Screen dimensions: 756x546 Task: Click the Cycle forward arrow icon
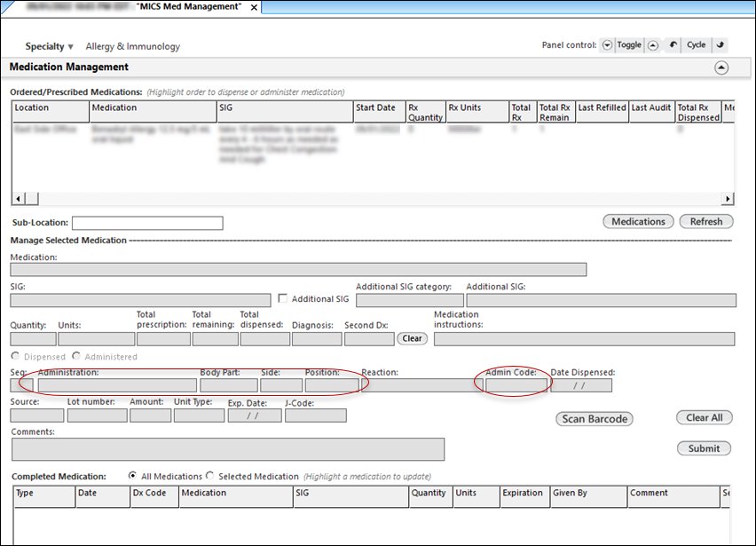coord(721,45)
